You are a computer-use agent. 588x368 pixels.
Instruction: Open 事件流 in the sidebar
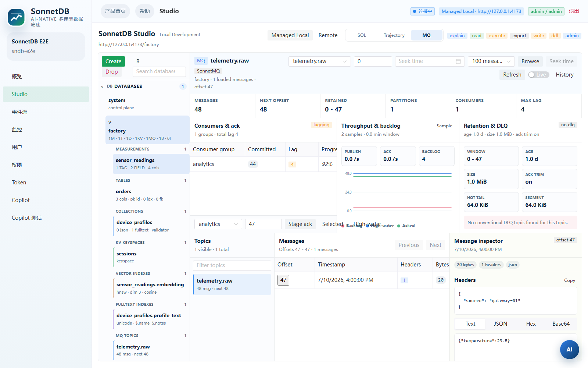(46, 112)
